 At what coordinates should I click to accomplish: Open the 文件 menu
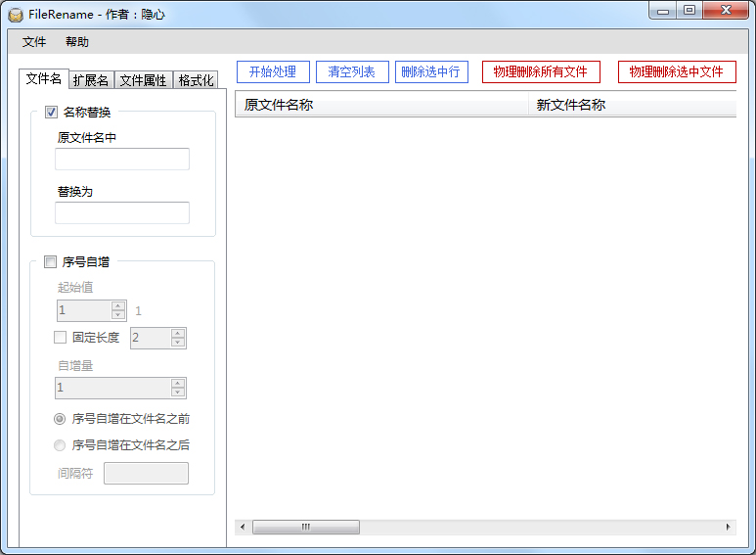point(34,42)
